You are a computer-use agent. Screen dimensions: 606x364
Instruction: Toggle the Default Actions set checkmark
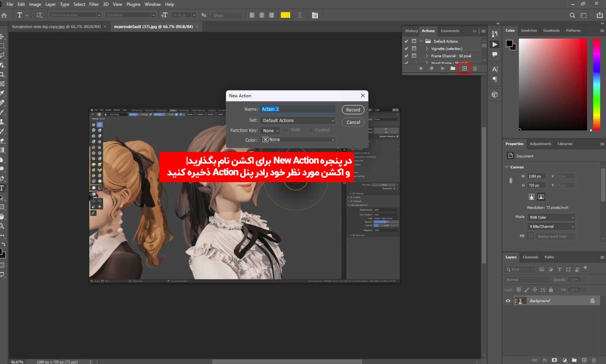(x=406, y=41)
